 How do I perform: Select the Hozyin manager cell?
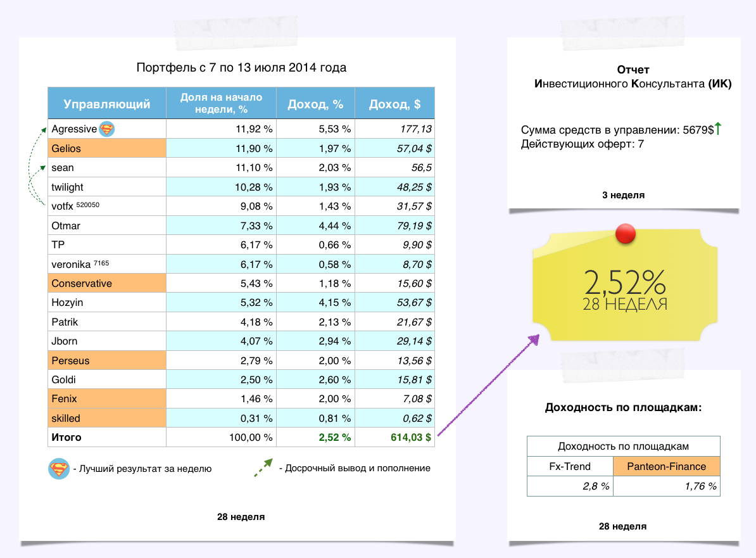coord(107,302)
